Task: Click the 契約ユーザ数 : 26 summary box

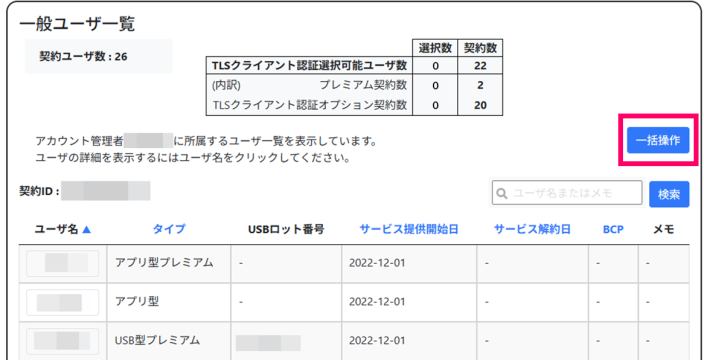Action: (x=99, y=57)
